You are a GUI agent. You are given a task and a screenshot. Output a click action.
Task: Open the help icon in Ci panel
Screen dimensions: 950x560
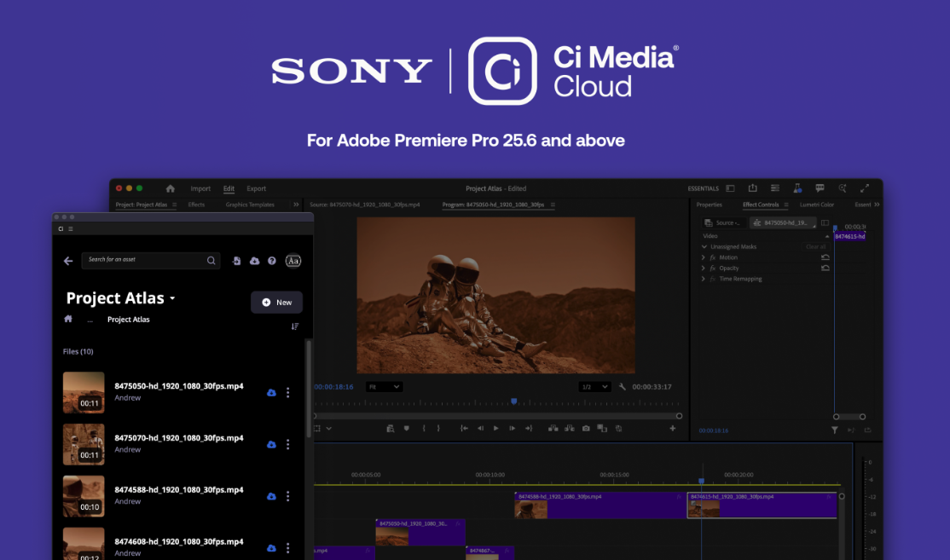click(272, 261)
